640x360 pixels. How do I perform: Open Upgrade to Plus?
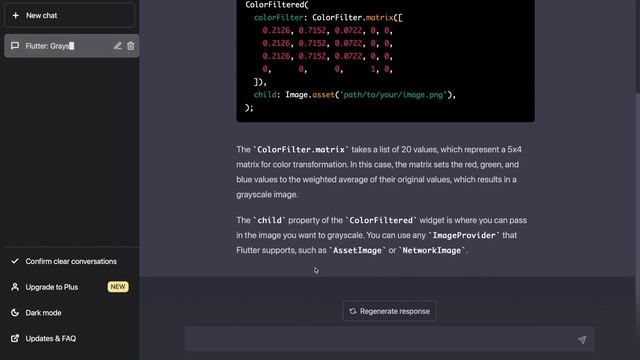tap(69, 287)
